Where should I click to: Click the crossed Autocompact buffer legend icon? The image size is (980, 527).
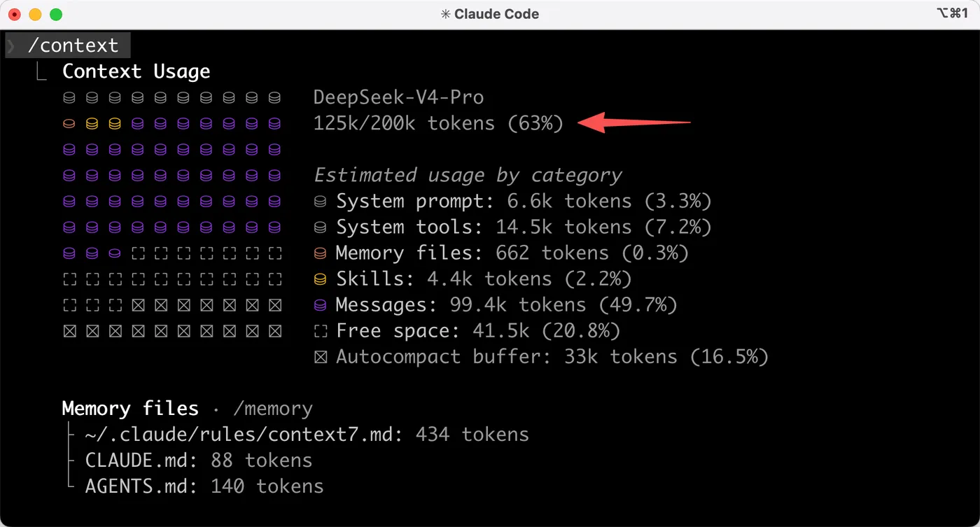[x=321, y=357]
